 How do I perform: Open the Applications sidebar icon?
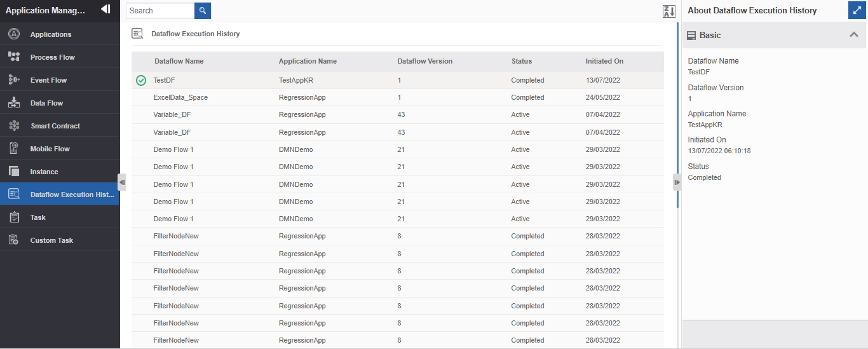(x=14, y=34)
